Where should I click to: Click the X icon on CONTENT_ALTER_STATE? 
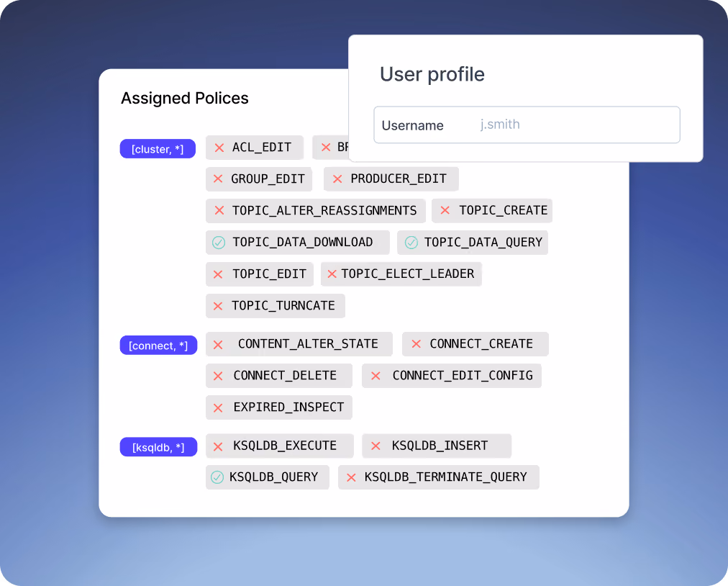(x=218, y=345)
